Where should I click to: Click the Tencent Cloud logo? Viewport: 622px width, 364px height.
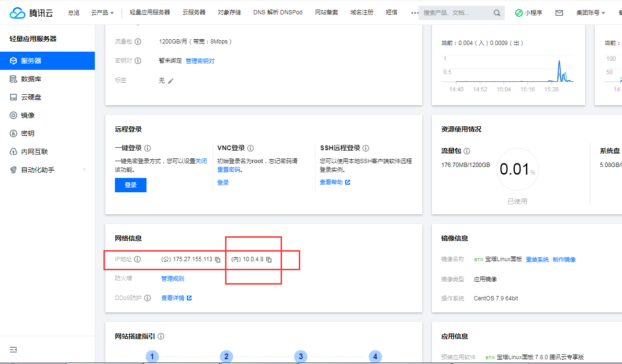[x=31, y=13]
